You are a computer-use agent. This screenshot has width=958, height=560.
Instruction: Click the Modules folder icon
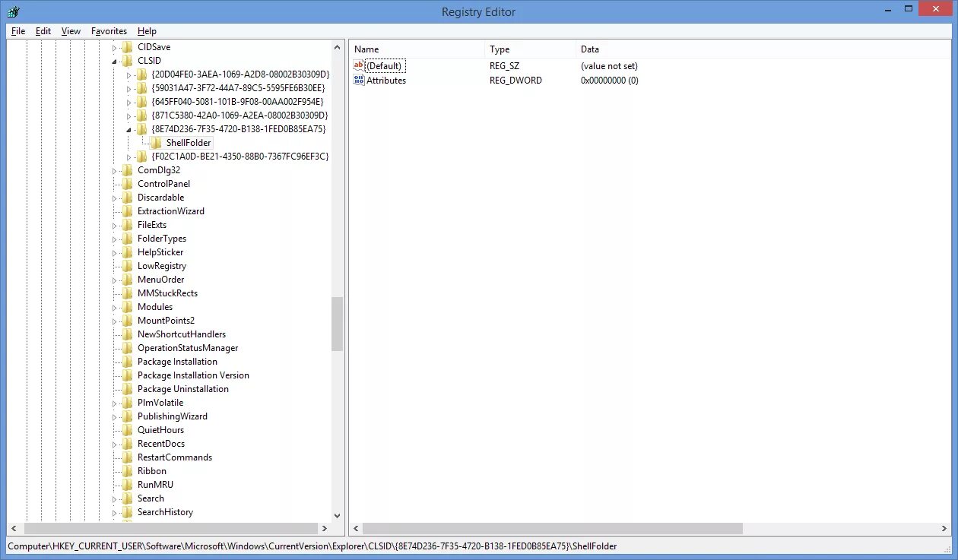pos(127,307)
